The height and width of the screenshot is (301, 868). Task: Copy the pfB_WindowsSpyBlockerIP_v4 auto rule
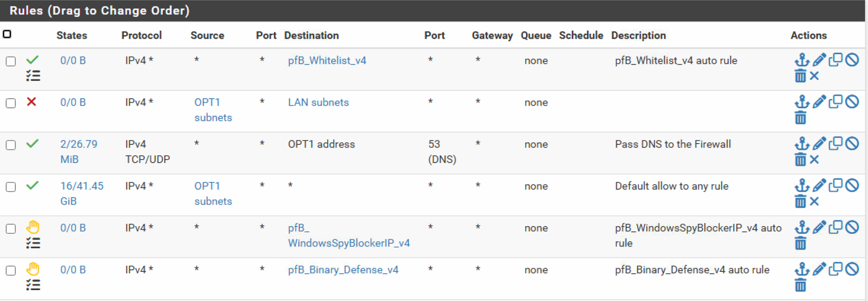coord(835,227)
